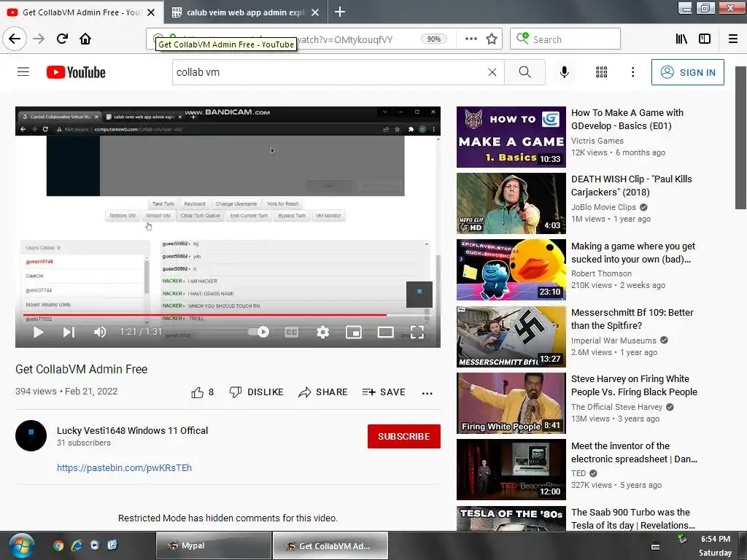Launch Internet Explorer from the taskbar

77,545
